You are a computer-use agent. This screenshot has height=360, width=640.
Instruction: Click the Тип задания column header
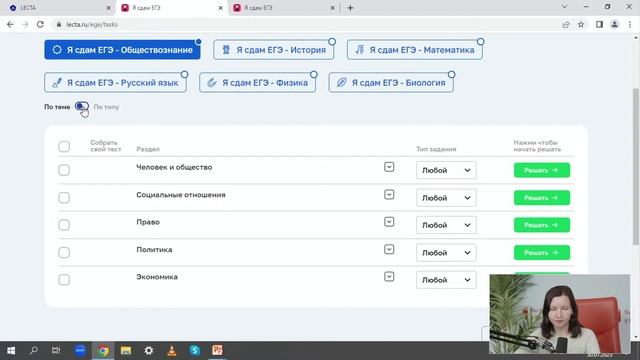click(x=436, y=149)
